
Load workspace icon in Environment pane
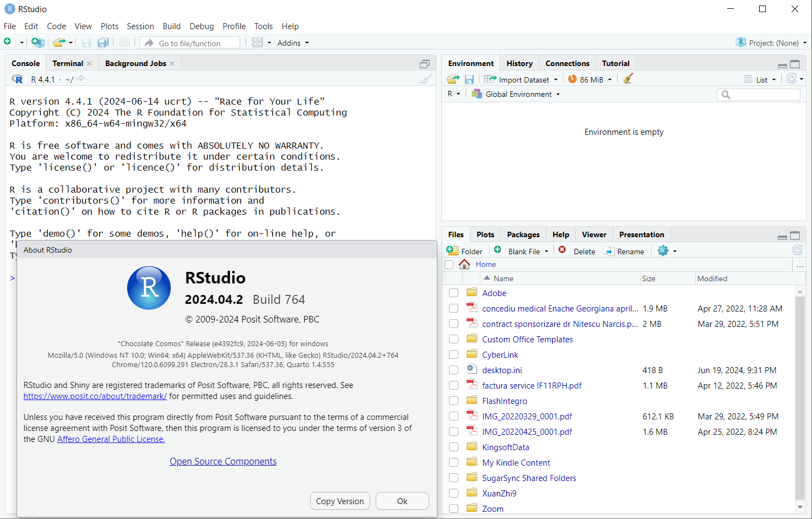pyautogui.click(x=453, y=79)
